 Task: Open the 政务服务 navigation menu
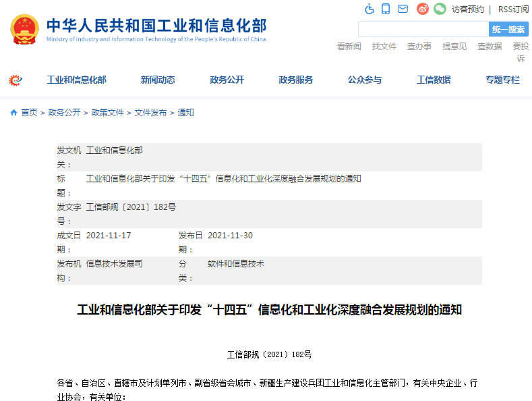click(x=295, y=80)
